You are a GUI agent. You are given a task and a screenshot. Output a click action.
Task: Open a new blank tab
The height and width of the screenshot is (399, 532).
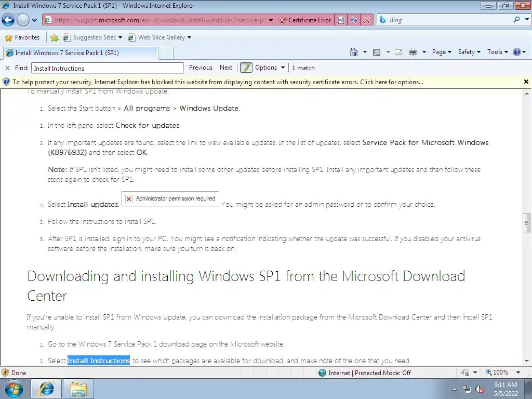(166, 54)
